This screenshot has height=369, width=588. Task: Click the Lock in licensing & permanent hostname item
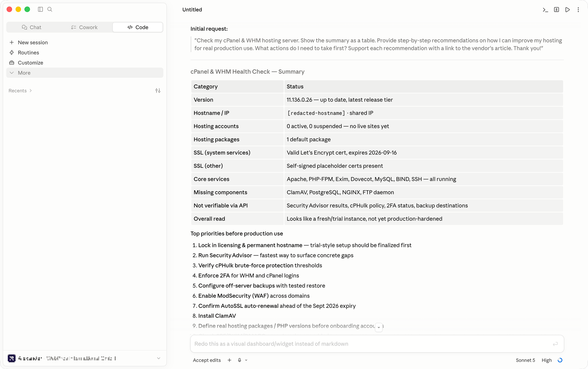click(305, 245)
